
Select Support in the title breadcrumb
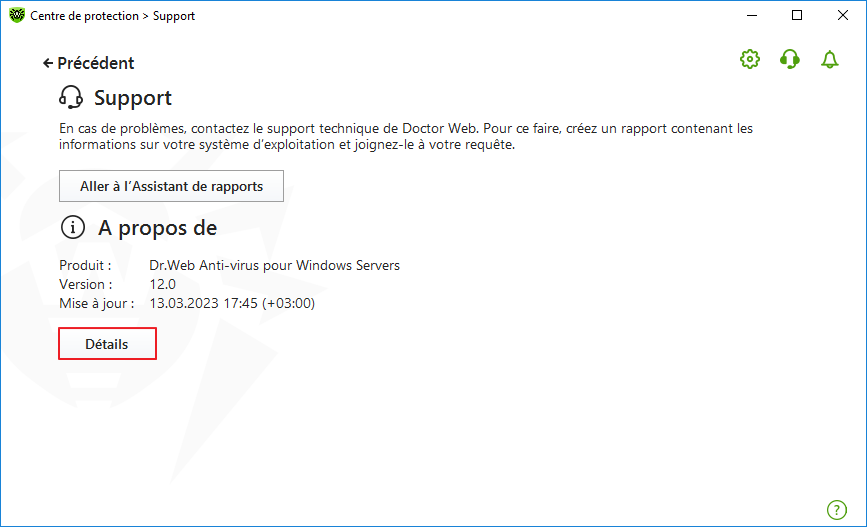coord(174,16)
